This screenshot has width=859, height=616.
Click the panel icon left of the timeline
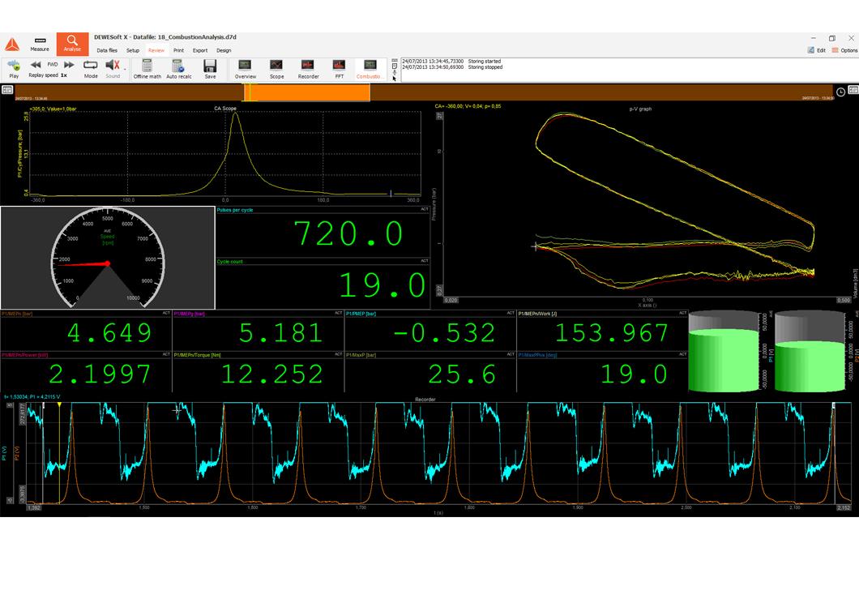tap(7, 90)
